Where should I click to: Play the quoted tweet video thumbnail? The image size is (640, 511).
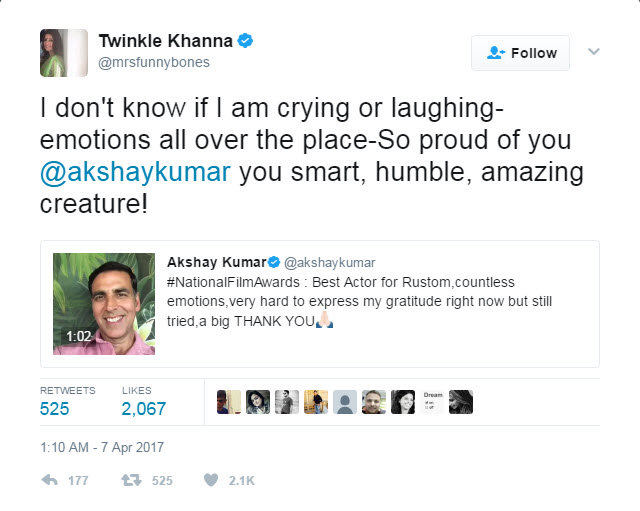[104, 303]
